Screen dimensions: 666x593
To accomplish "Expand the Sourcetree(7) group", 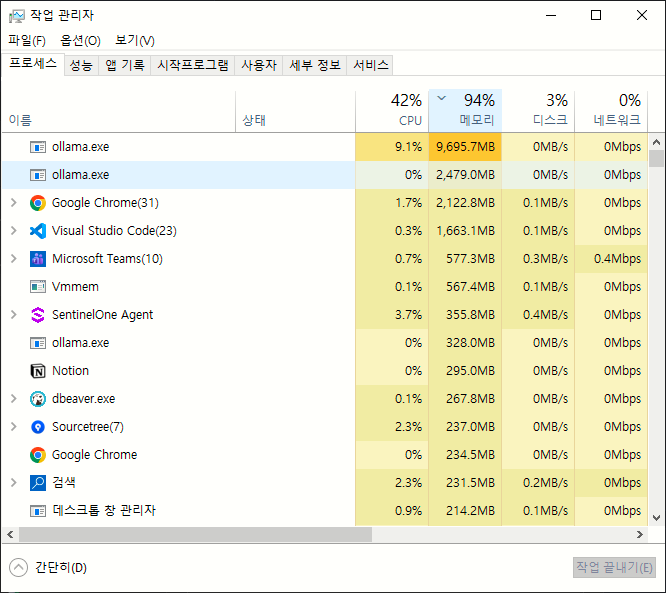I will [14, 427].
